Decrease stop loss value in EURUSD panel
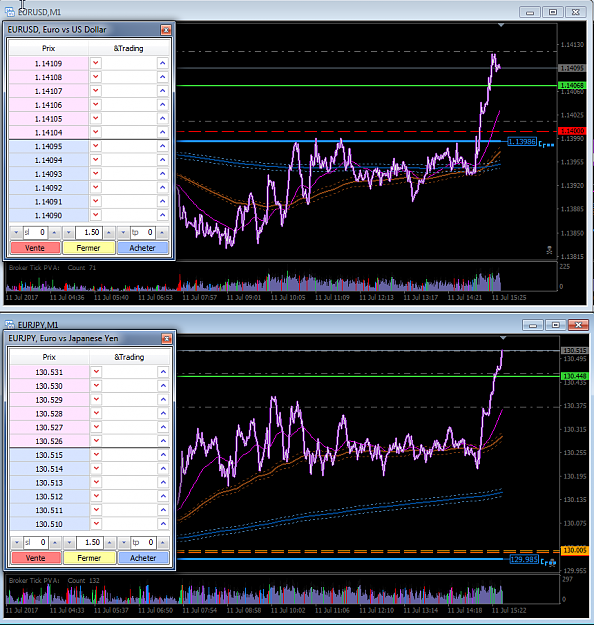 pos(16,232)
